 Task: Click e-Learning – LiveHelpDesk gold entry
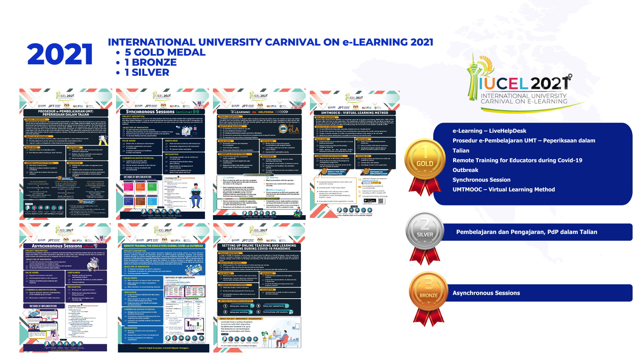point(489,131)
